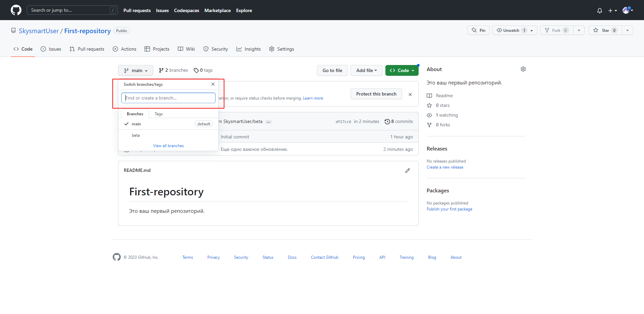Close the Switch branches/tags popup
Screen dimensions: 644x314
[x=213, y=84]
